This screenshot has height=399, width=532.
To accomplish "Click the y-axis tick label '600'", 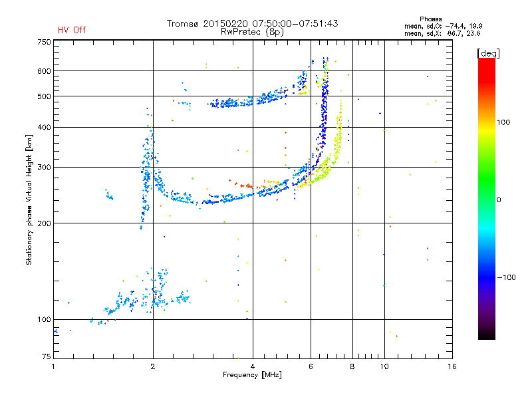I will pos(44,71).
